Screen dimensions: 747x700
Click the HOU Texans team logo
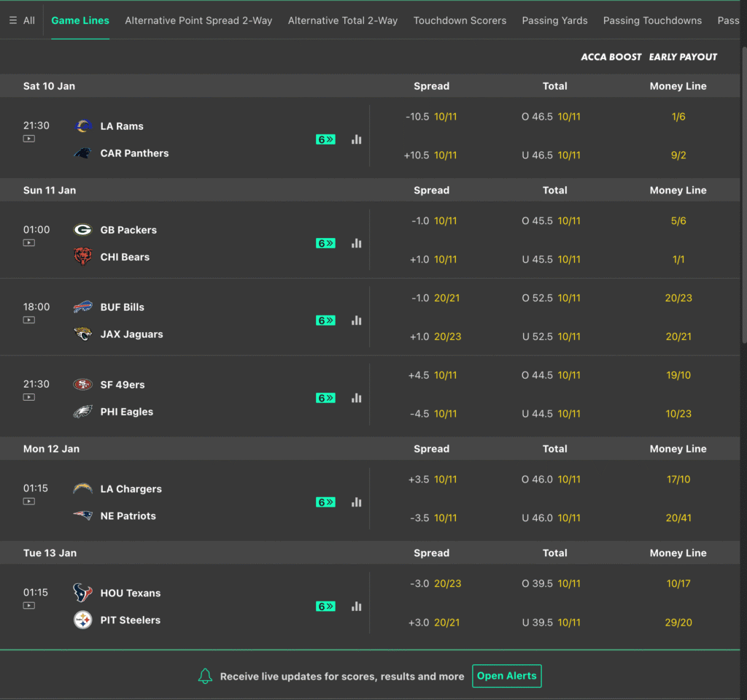pyautogui.click(x=83, y=593)
